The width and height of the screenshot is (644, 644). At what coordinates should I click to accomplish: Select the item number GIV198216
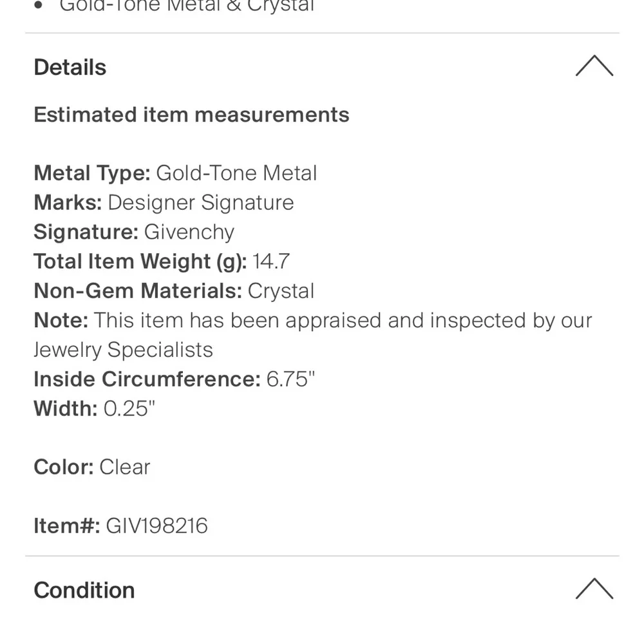156,526
